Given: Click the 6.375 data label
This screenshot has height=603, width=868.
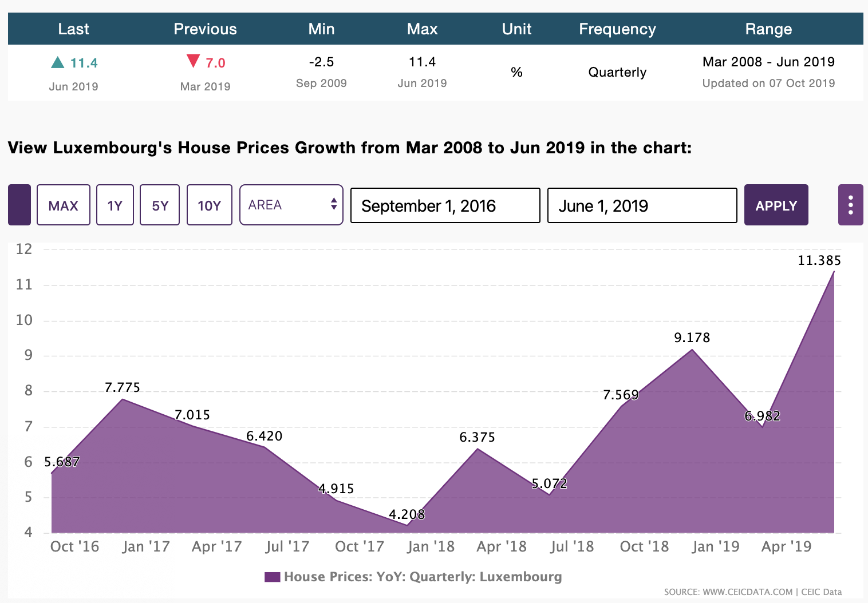Looking at the screenshot, I should [x=478, y=437].
